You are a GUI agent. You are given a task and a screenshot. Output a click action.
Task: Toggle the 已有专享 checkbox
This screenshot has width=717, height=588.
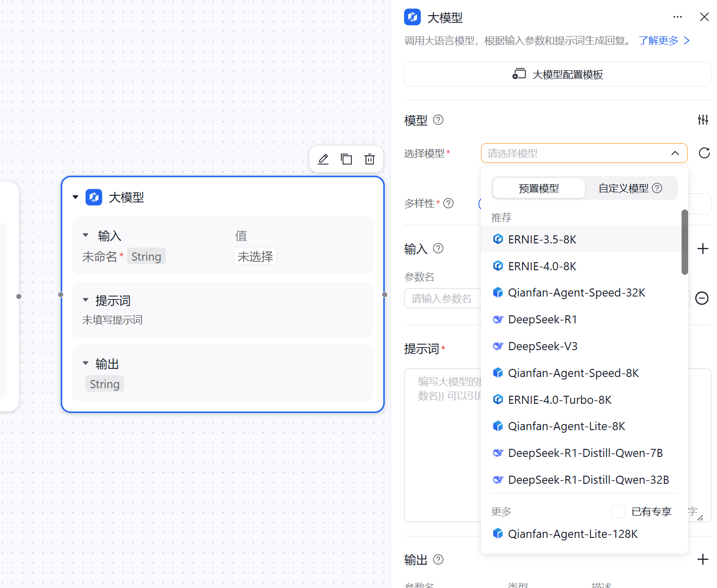click(x=618, y=512)
